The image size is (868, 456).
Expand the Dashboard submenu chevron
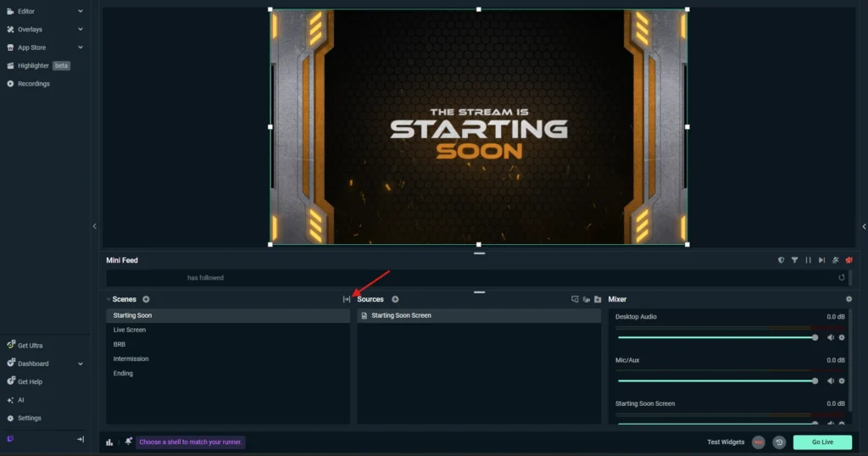tap(81, 364)
